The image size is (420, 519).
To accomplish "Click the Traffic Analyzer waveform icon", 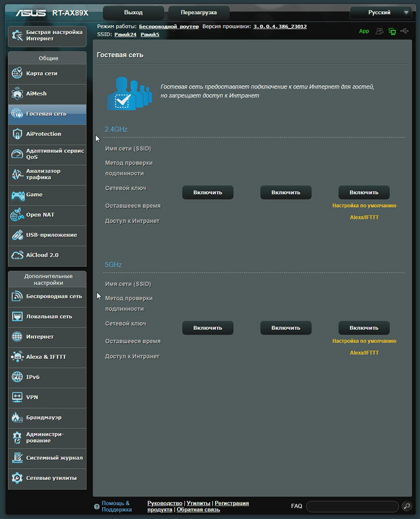I will [x=17, y=174].
